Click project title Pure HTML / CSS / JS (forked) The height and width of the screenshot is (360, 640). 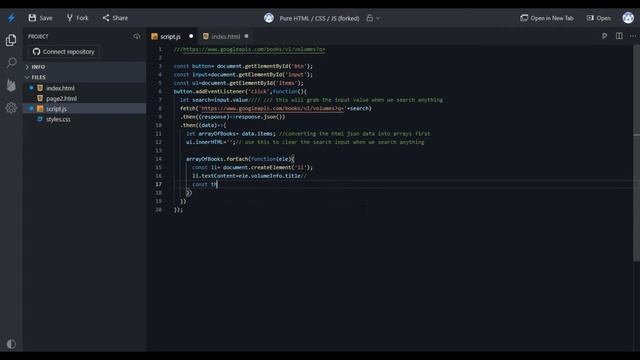pos(319,18)
